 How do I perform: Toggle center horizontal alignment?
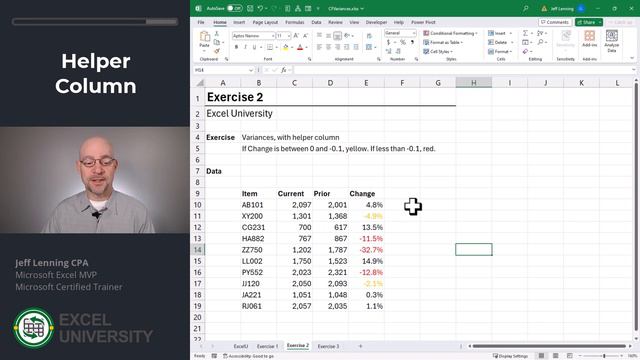[x=328, y=47]
